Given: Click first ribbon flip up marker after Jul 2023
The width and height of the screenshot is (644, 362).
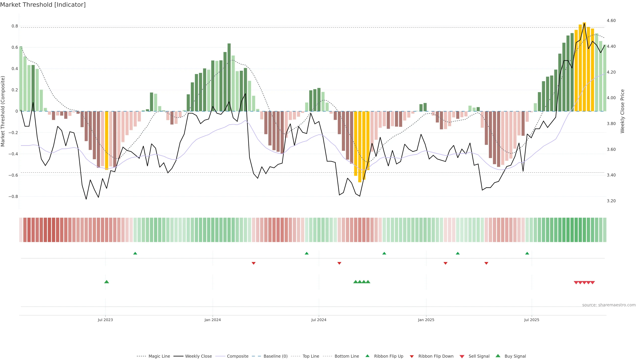Looking at the screenshot, I should click(x=135, y=253).
